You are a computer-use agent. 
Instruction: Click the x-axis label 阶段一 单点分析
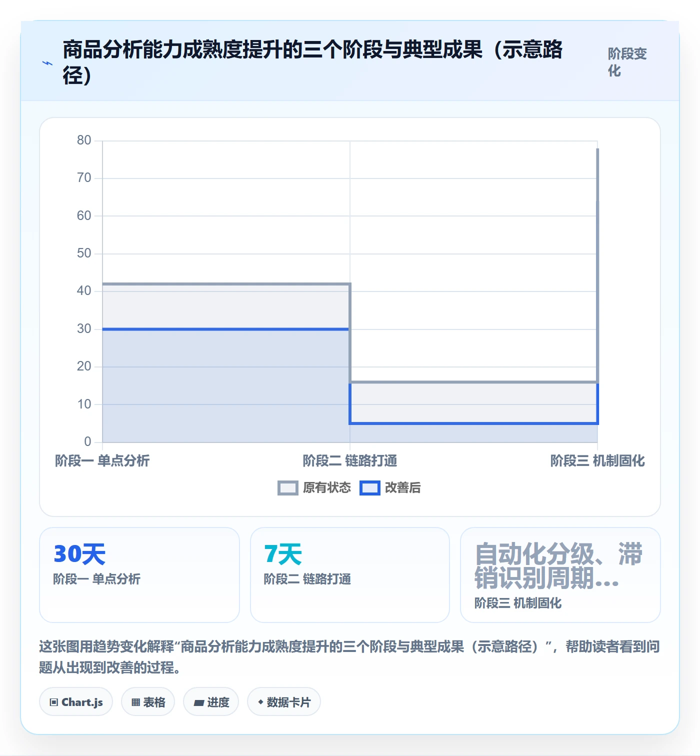(x=102, y=461)
